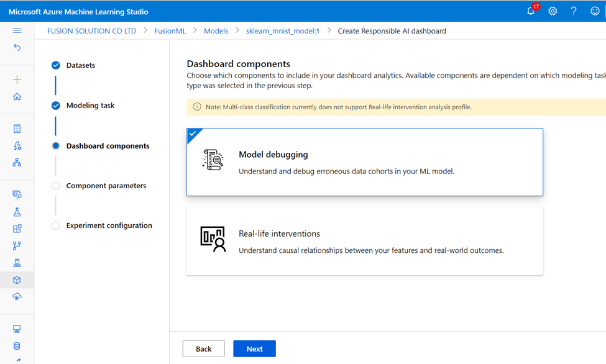Toggle the Model debugging checkmark corner
This screenshot has height=364, width=606.
193,134
